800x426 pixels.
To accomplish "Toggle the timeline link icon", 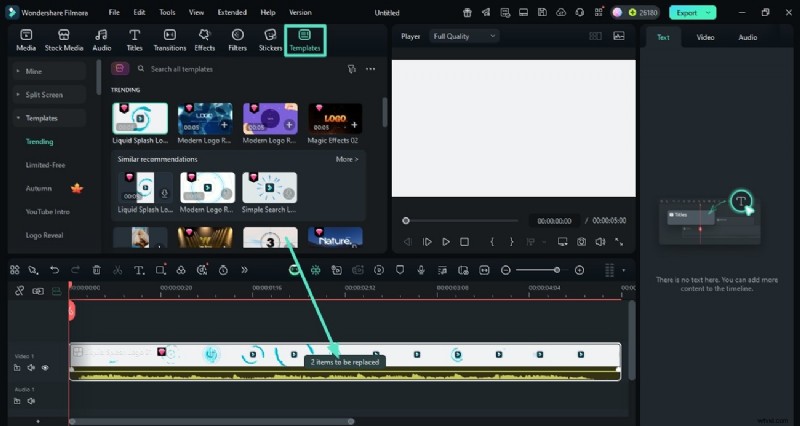I will 19,291.
